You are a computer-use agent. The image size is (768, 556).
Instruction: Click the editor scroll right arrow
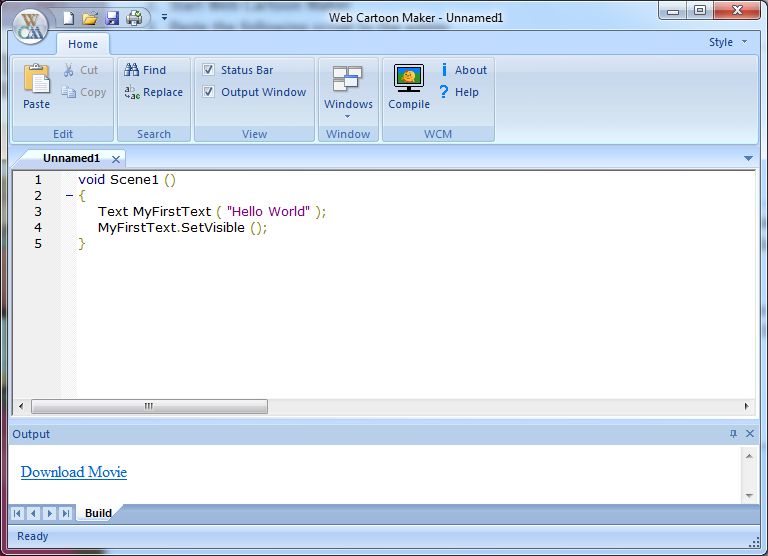(746, 406)
